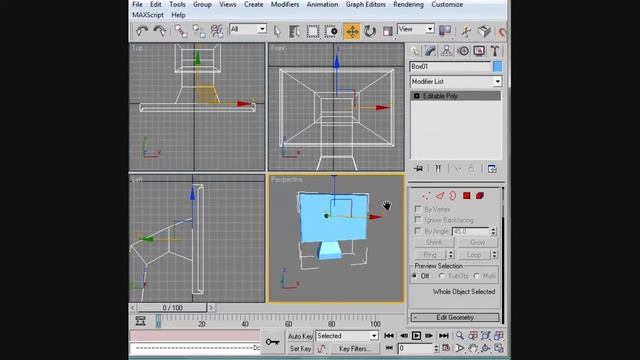Click the Pan View hand icon
Image resolution: width=640 pixels, height=360 pixels.
coord(473,348)
